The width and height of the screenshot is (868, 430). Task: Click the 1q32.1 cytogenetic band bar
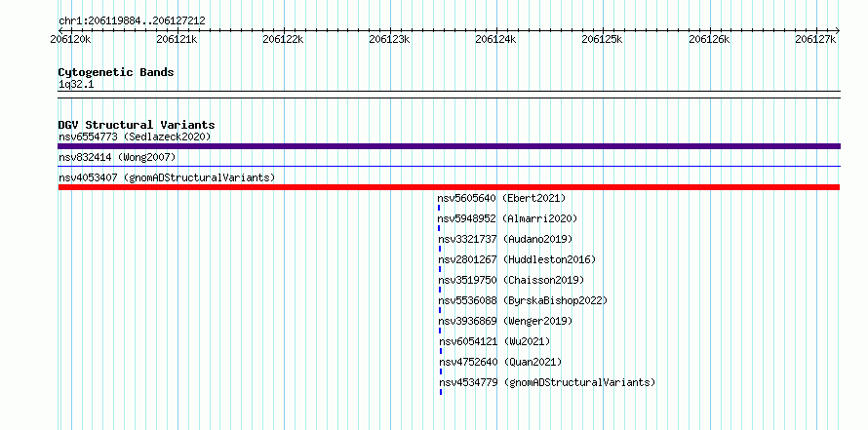(x=449, y=95)
